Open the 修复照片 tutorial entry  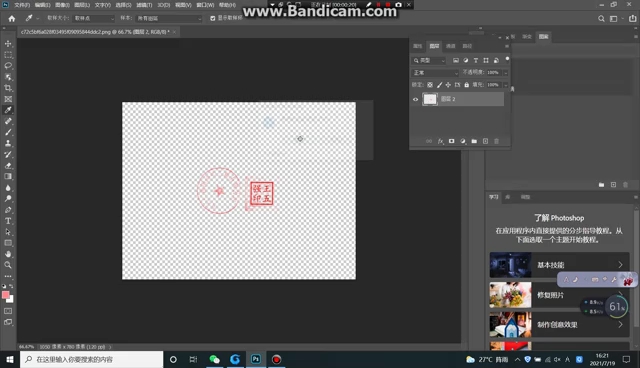click(559, 295)
